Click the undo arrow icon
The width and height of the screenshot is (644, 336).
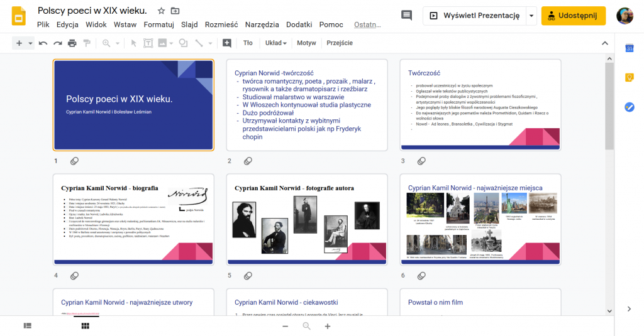(x=43, y=43)
